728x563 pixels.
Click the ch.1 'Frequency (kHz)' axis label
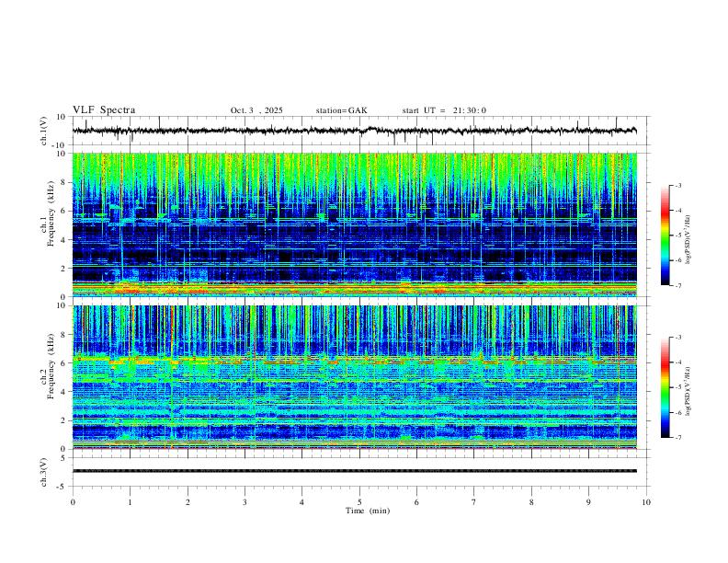click(51, 214)
